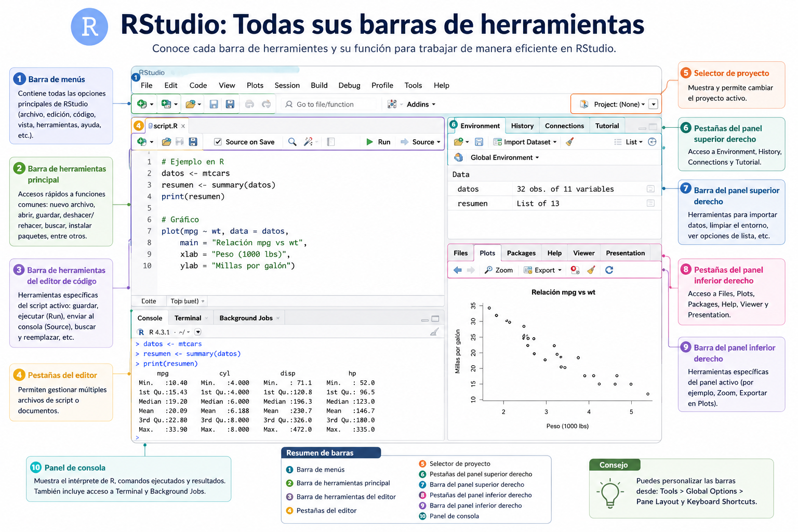Click the save workspace disk icon in Environment
Image resolution: width=798 pixels, height=532 pixels.
click(x=479, y=142)
